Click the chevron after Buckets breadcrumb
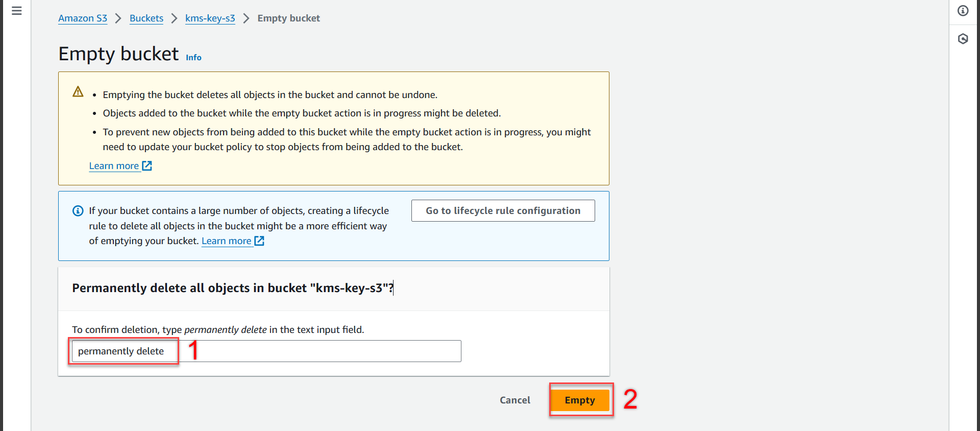980x431 pixels. point(175,18)
